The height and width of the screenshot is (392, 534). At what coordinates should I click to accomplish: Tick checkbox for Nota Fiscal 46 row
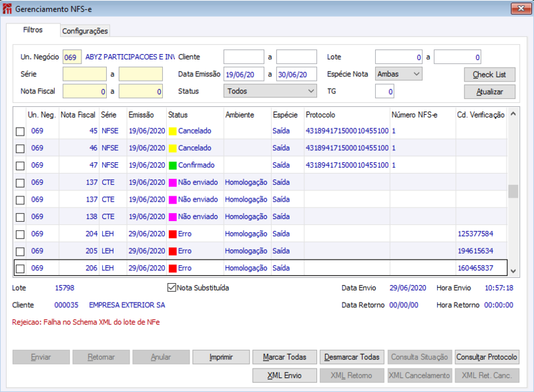coord(21,148)
